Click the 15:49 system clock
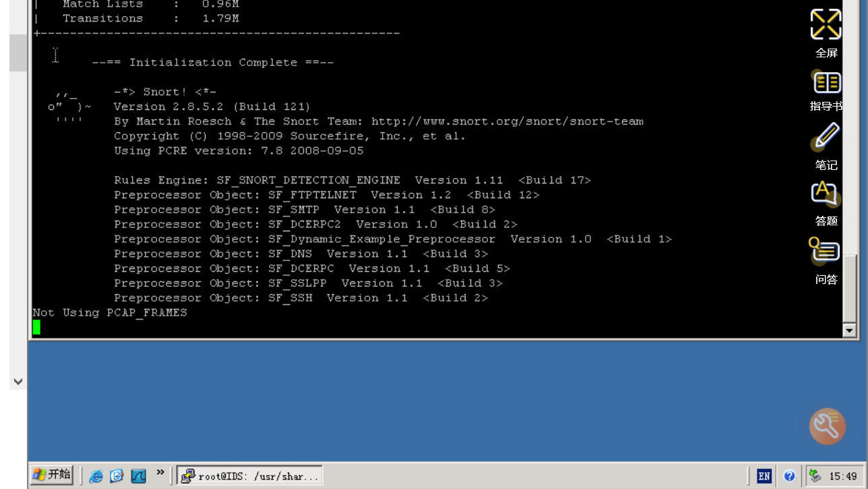The height and width of the screenshot is (489, 868). point(843,476)
